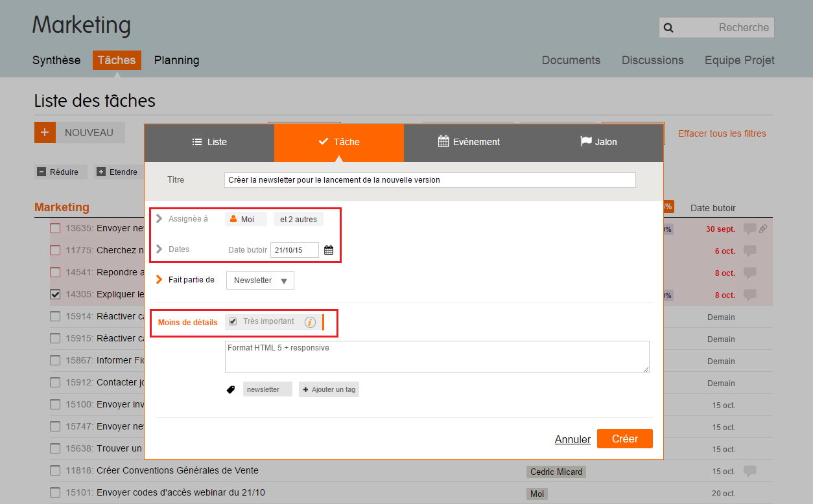The width and height of the screenshot is (813, 504).
Task: Collapse the Fait partie de chevron
Action: coord(159,280)
